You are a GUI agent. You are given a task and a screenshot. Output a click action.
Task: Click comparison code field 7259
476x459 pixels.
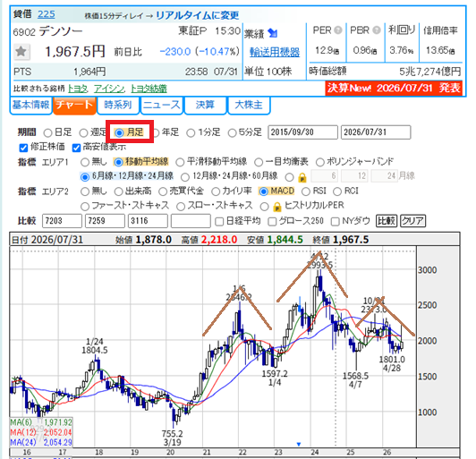pyautogui.click(x=105, y=221)
